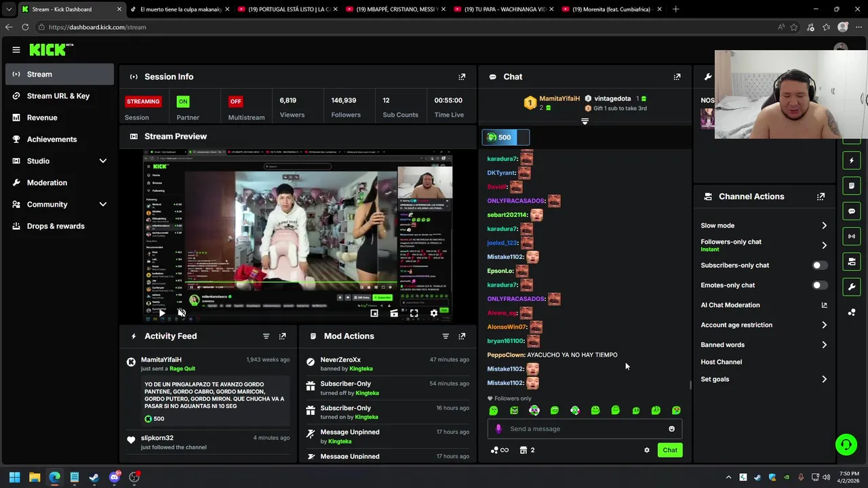The height and width of the screenshot is (488, 868).
Task: Click the purple microphone icon in chat input
Action: click(x=498, y=428)
